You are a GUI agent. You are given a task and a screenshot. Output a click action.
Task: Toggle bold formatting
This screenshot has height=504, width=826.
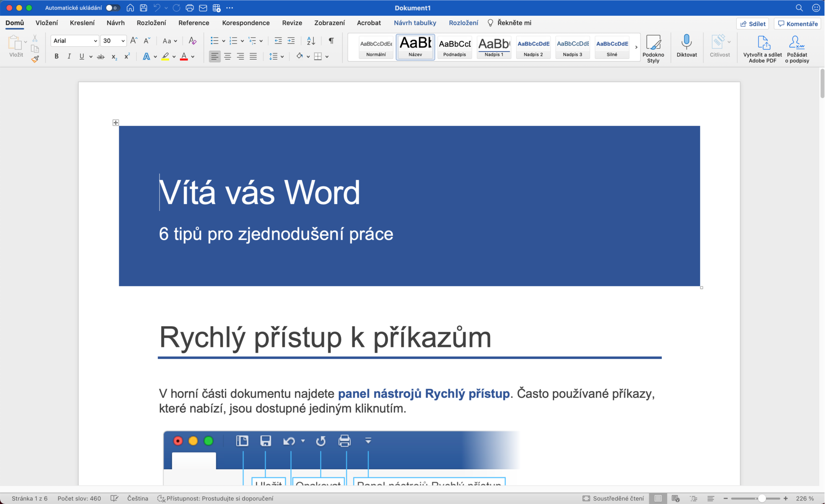click(x=56, y=56)
